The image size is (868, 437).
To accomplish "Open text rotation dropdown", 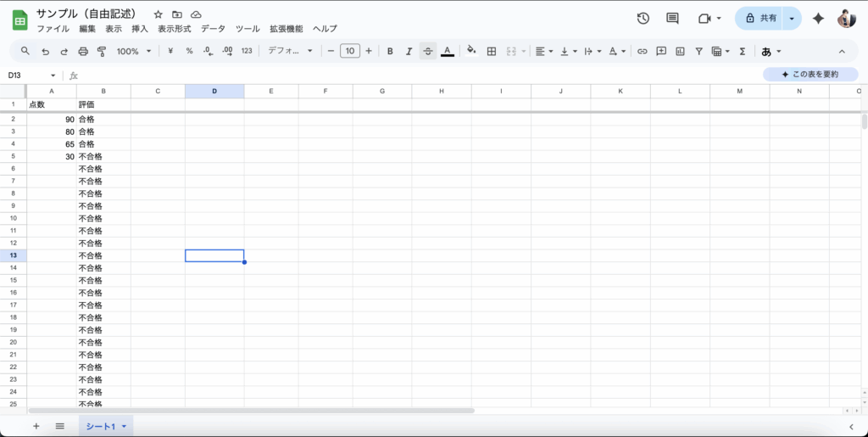I will point(617,51).
